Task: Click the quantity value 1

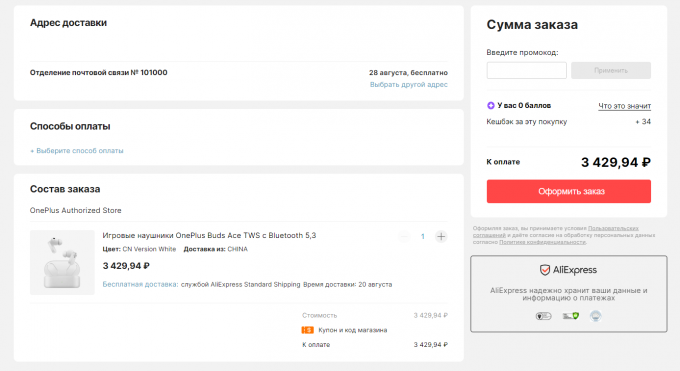Action: [x=422, y=236]
